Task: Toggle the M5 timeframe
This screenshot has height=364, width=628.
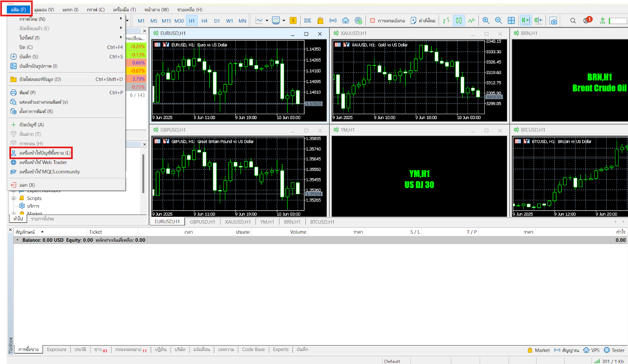Action: tap(154, 21)
